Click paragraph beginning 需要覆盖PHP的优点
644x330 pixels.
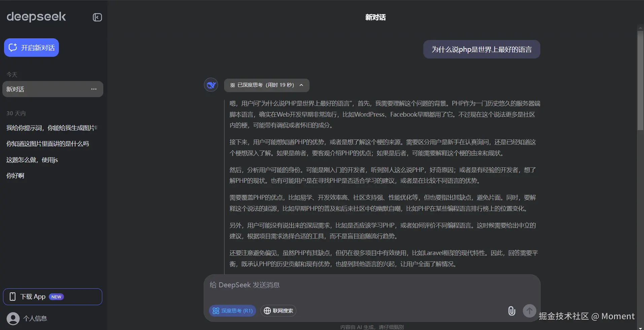point(383,203)
